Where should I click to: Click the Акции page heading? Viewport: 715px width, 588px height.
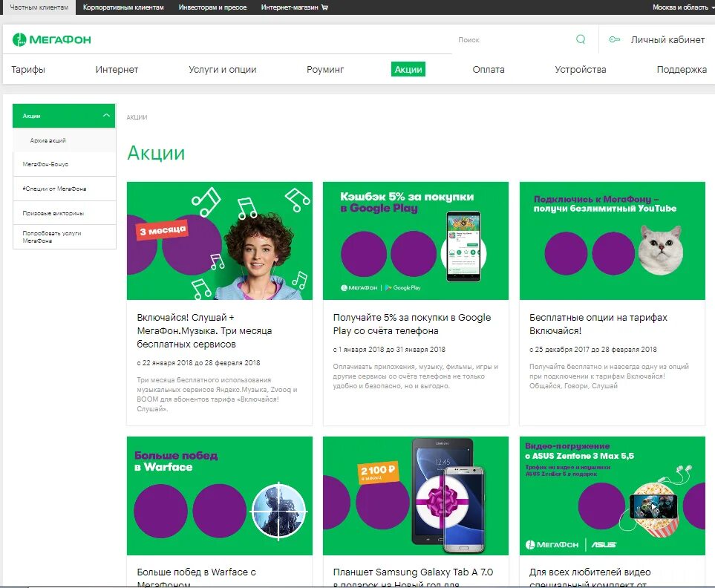tap(156, 153)
